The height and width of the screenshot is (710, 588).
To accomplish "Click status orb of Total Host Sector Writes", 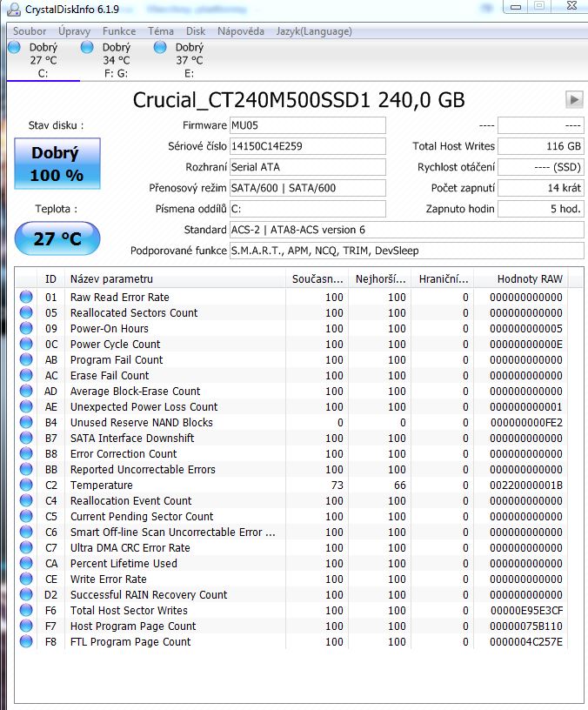I will tap(26, 611).
